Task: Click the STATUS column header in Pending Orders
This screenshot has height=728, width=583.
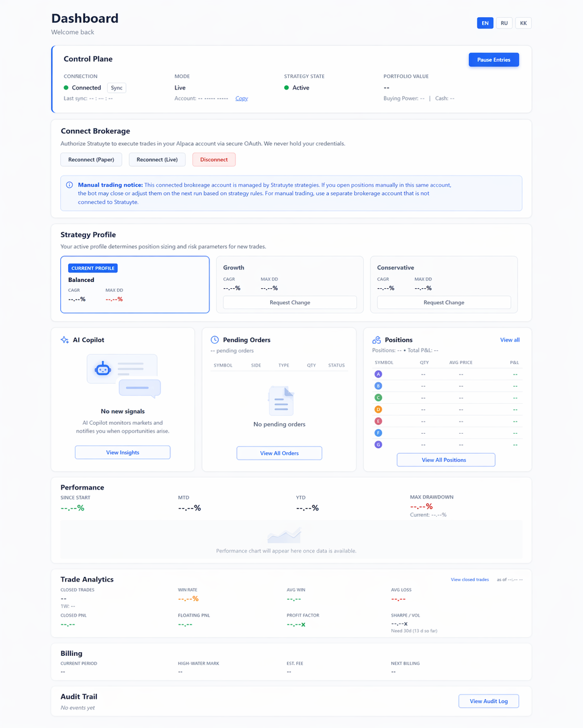Action: click(x=336, y=366)
